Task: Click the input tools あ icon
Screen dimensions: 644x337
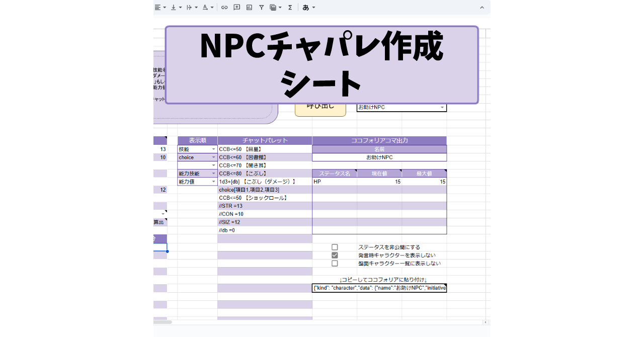Action: tap(307, 8)
